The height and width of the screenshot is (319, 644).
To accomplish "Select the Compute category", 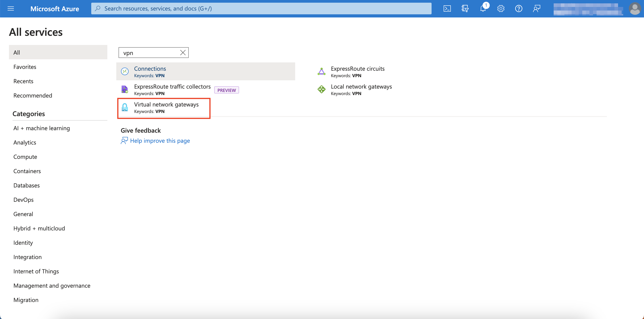I will coord(25,157).
